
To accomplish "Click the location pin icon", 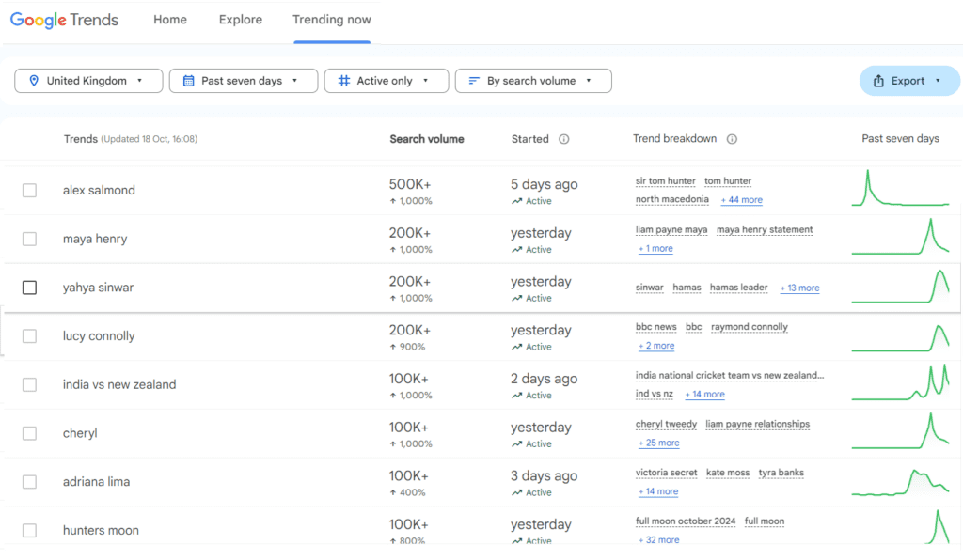I will pyautogui.click(x=34, y=81).
